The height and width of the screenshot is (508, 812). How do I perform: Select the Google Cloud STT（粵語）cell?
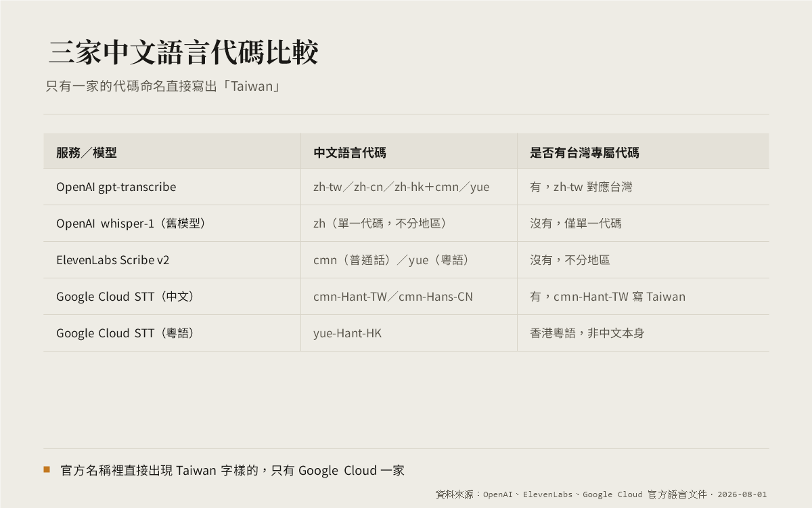[172, 333]
